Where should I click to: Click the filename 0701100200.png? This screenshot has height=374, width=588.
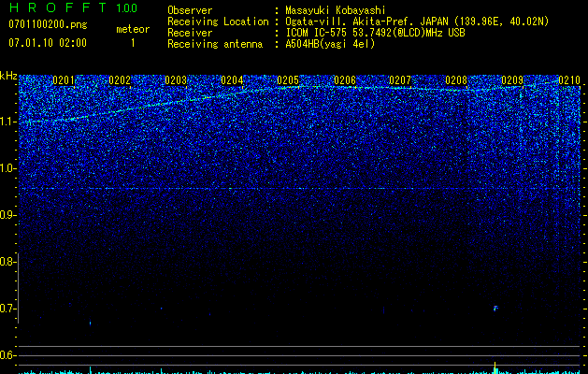(48, 24)
